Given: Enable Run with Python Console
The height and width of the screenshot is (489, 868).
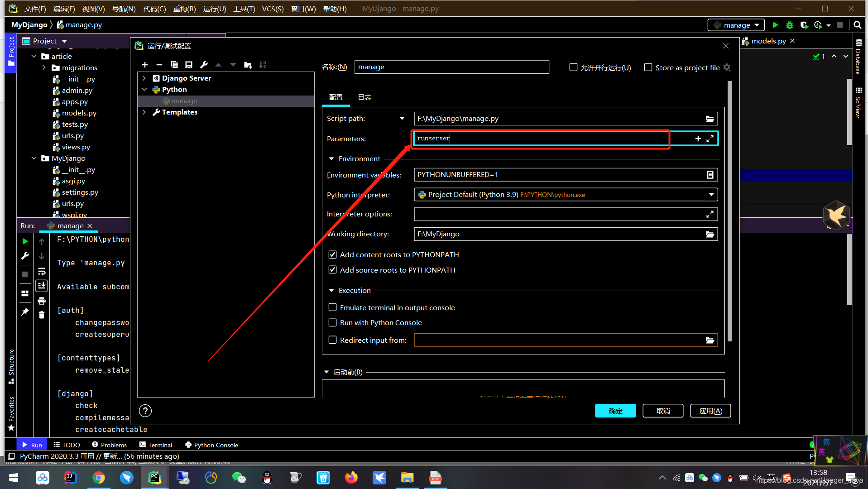Looking at the screenshot, I should 332,322.
